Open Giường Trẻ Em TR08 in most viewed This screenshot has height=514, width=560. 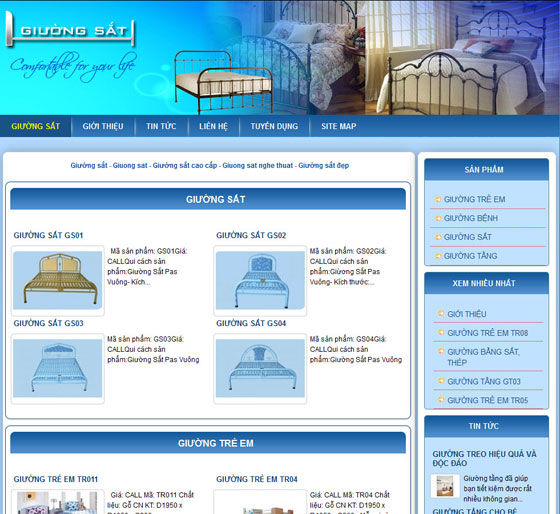488,333
